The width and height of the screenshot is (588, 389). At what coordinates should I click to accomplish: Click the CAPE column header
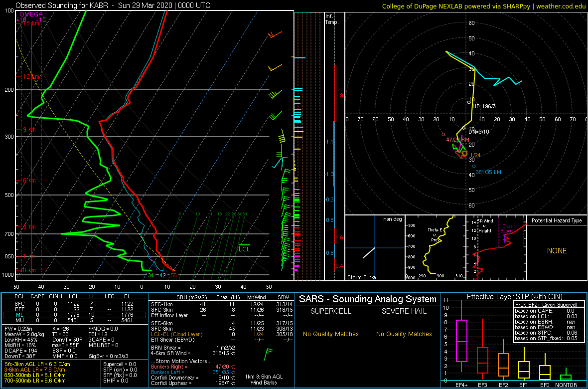coord(37,297)
